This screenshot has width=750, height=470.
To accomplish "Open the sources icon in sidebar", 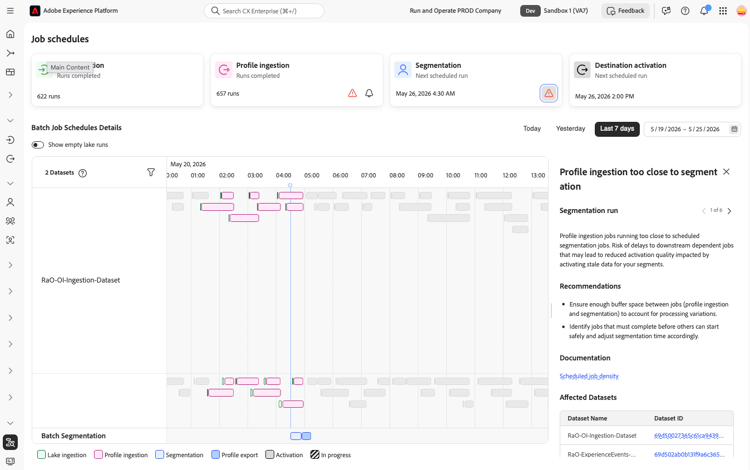I will click(10, 140).
